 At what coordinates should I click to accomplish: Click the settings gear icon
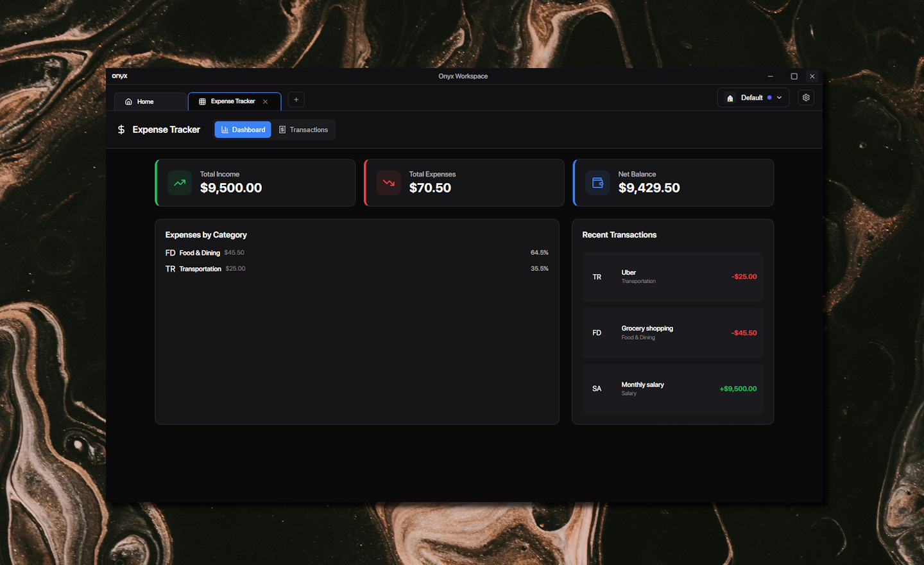click(x=806, y=98)
